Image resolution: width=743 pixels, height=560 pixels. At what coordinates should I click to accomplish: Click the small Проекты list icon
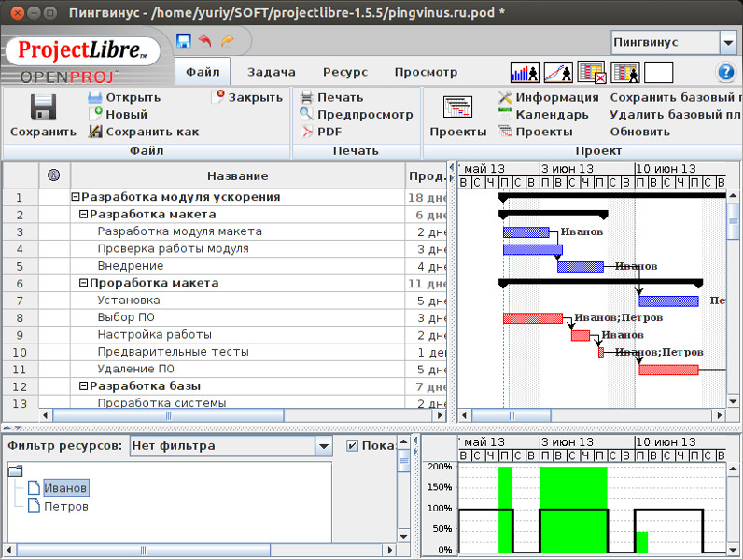[505, 132]
